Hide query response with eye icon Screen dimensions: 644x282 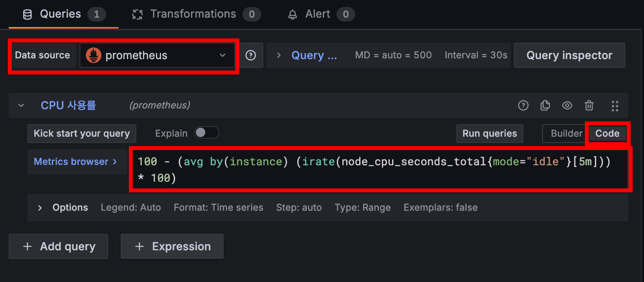coord(567,106)
